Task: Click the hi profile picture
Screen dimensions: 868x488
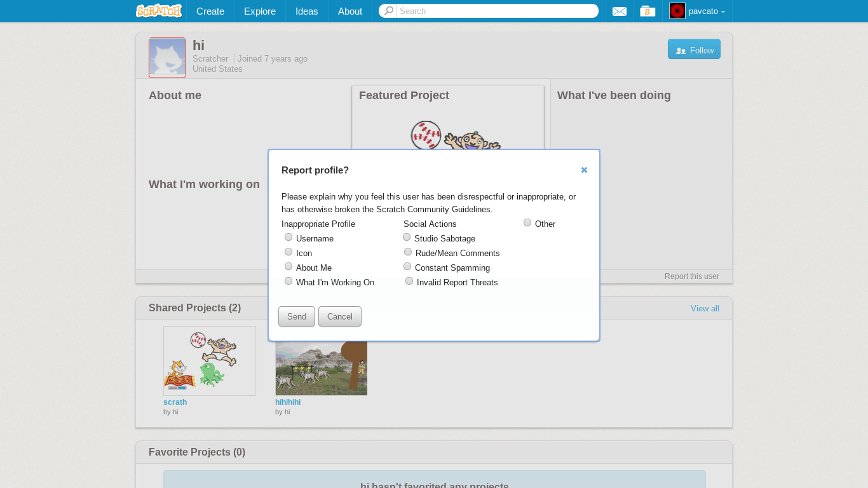Action: click(x=167, y=57)
